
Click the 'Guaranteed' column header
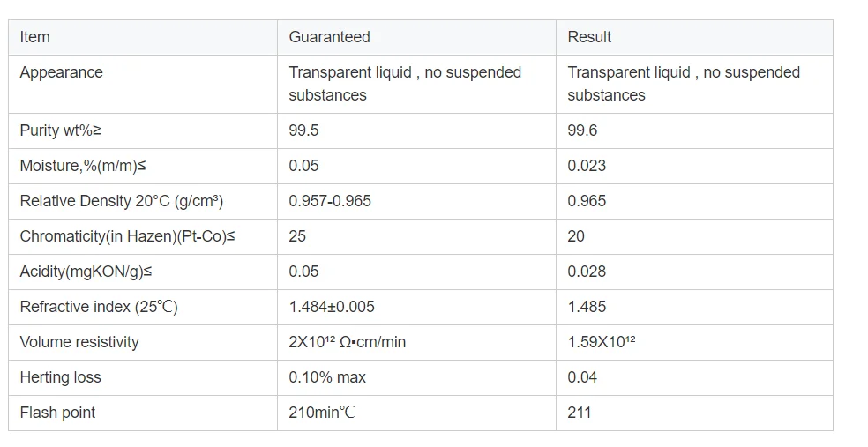[329, 37]
